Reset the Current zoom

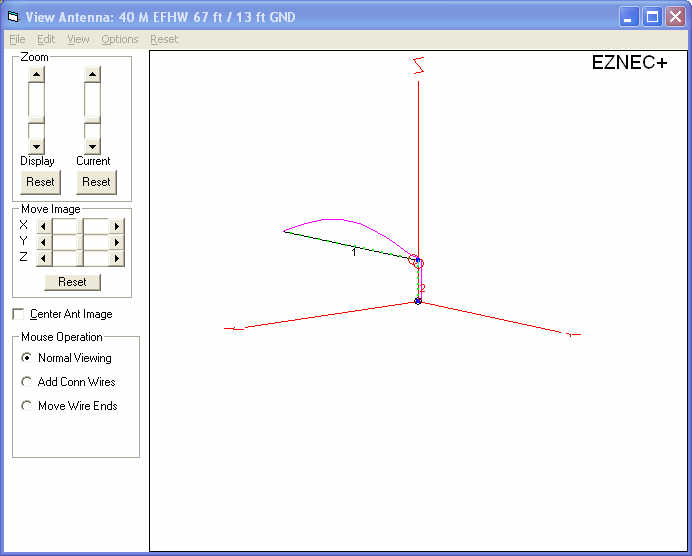[96, 182]
